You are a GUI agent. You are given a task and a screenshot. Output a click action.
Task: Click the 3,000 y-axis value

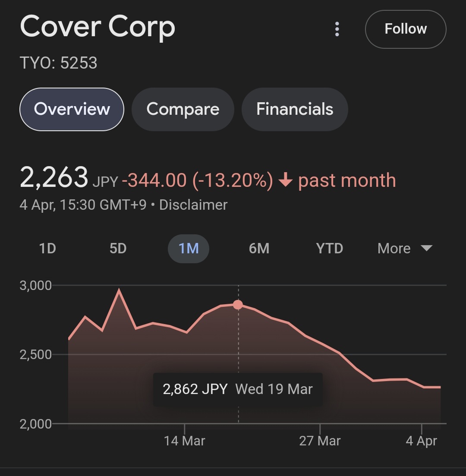[35, 285]
